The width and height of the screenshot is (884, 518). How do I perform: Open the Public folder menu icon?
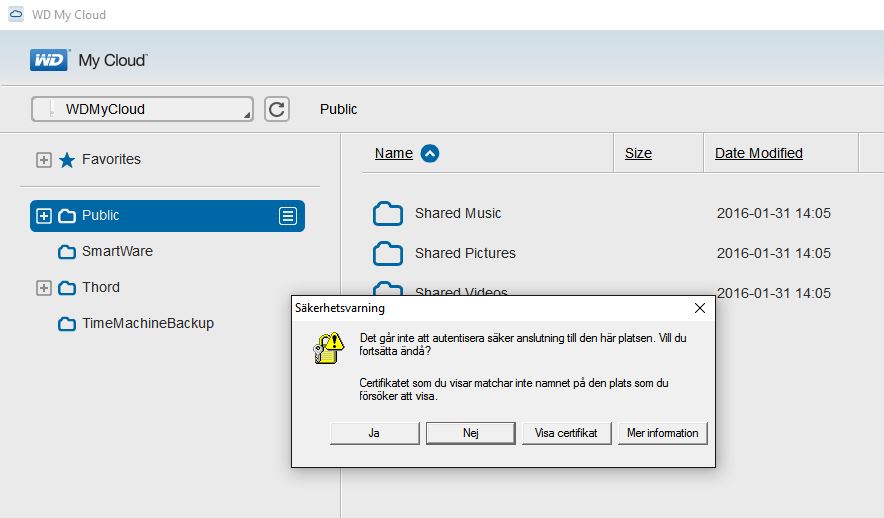288,216
